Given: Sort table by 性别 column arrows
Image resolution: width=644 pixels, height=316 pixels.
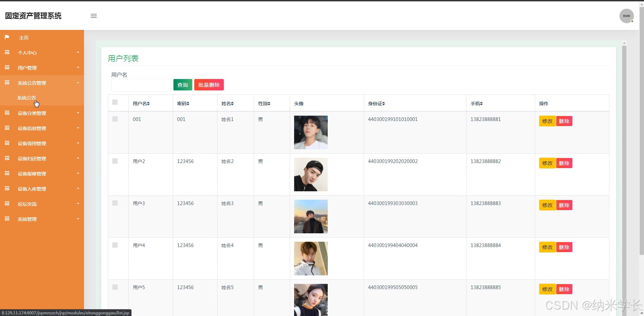Looking at the screenshot, I should [x=269, y=104].
